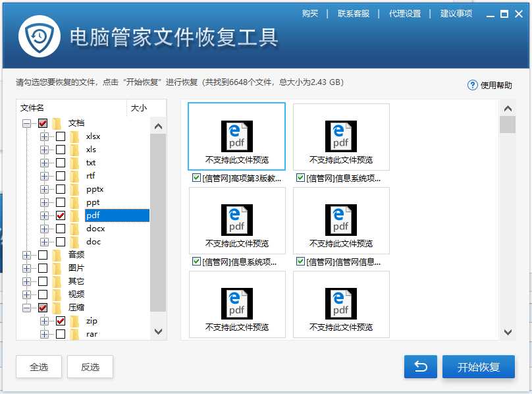Click the preview pane scrollbar thumb

point(508,125)
